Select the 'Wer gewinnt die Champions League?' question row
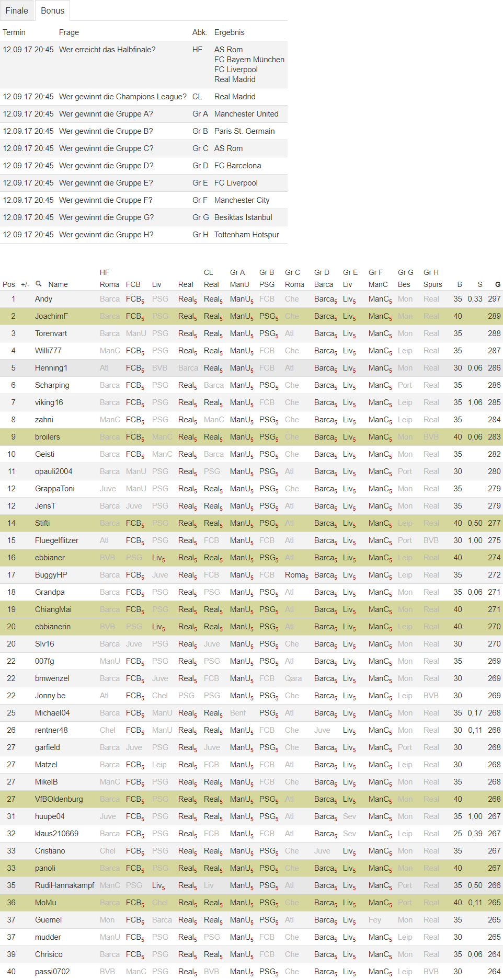 tap(122, 97)
